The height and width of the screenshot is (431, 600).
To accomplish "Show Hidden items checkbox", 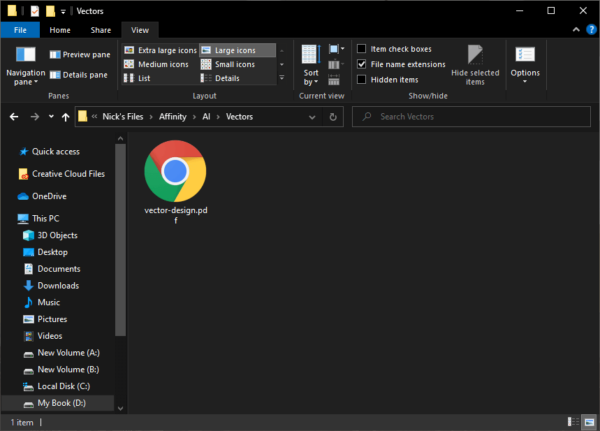I will (362, 79).
